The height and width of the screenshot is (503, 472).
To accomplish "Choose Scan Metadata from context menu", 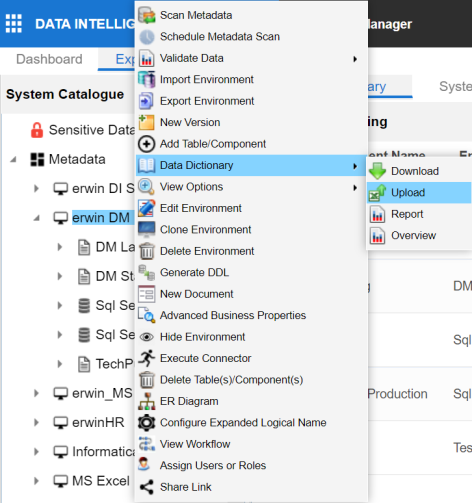I will (x=252, y=15).
